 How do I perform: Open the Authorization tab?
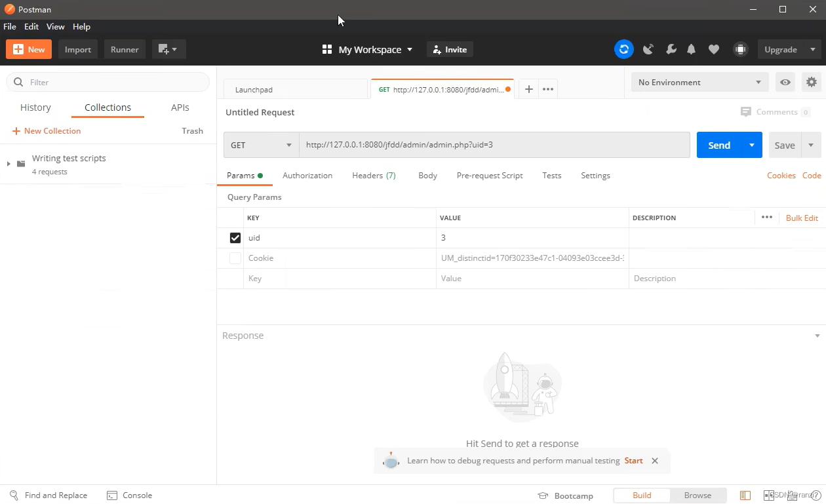[x=307, y=176]
